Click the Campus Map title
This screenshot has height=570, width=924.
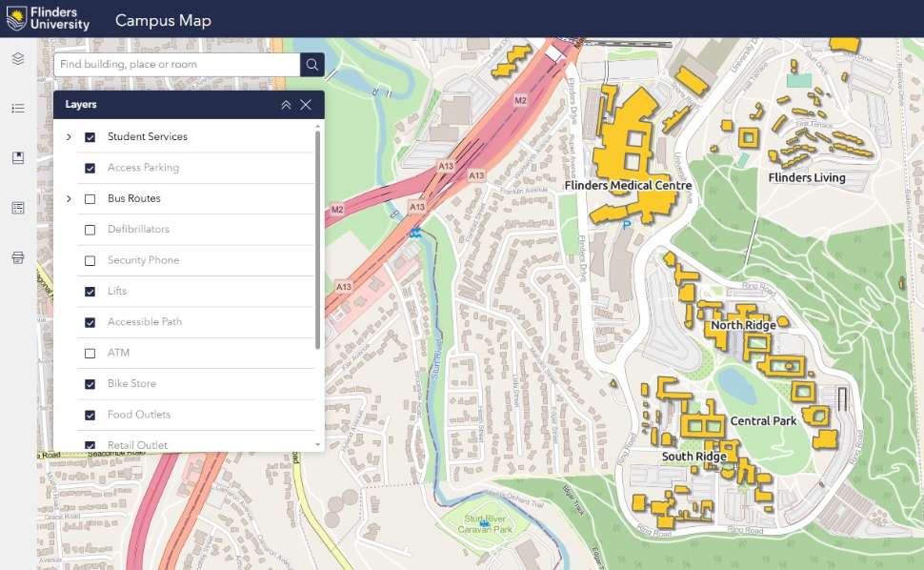click(163, 20)
